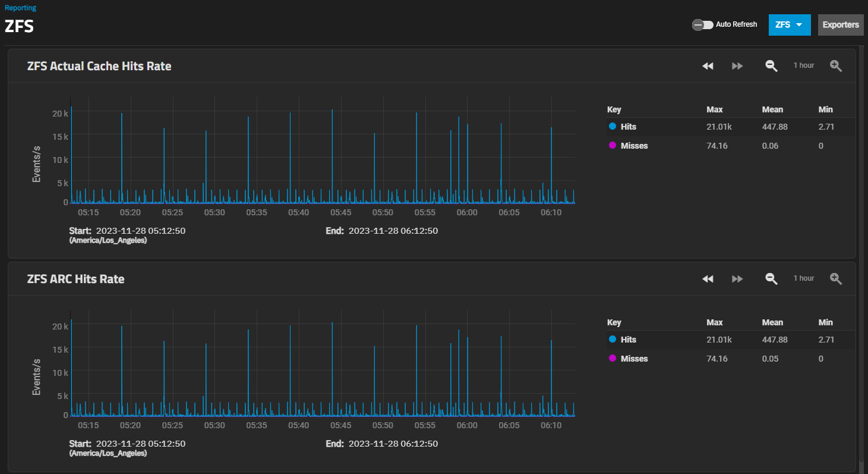The image size is (868, 474).
Task: Click the ZFS ARC Hits Rate title
Action: pyautogui.click(x=76, y=279)
